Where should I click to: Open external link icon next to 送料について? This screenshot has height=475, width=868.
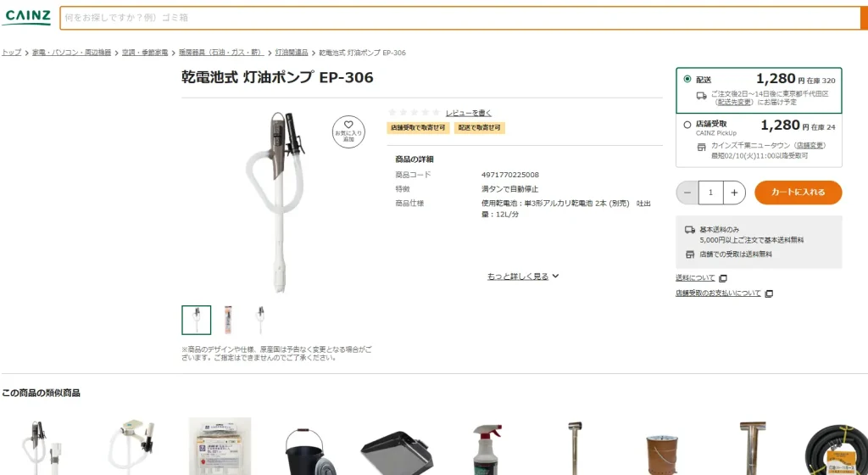722,278
